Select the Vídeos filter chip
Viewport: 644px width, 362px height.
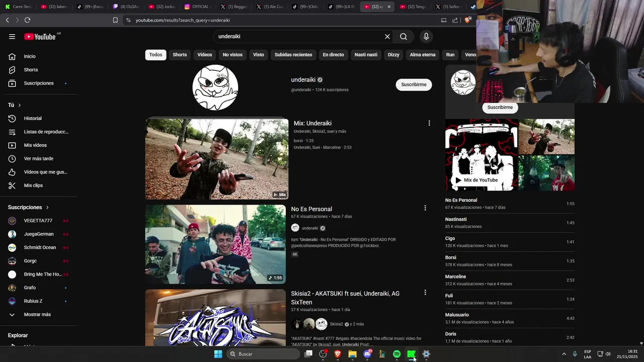(205, 55)
